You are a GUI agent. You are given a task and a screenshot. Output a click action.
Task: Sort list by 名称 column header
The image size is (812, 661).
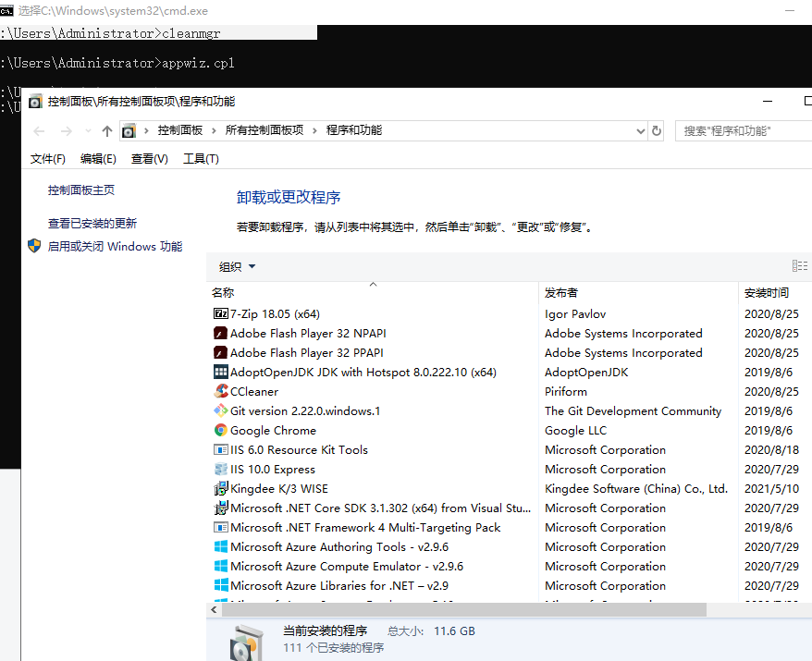[373, 292]
